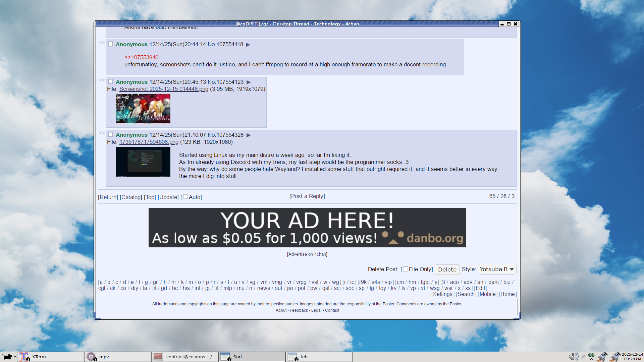Open the Yotsuba B style dropdown
Image resolution: width=644 pixels, height=362 pixels.
click(x=497, y=269)
